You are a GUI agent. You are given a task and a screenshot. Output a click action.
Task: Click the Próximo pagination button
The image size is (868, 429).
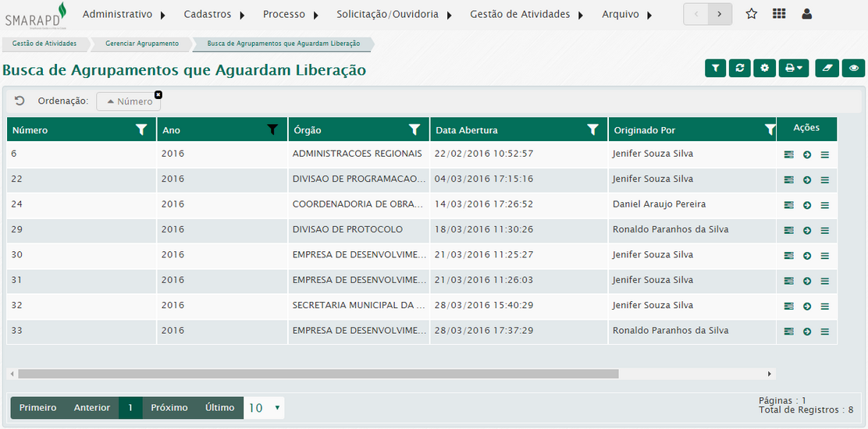169,408
